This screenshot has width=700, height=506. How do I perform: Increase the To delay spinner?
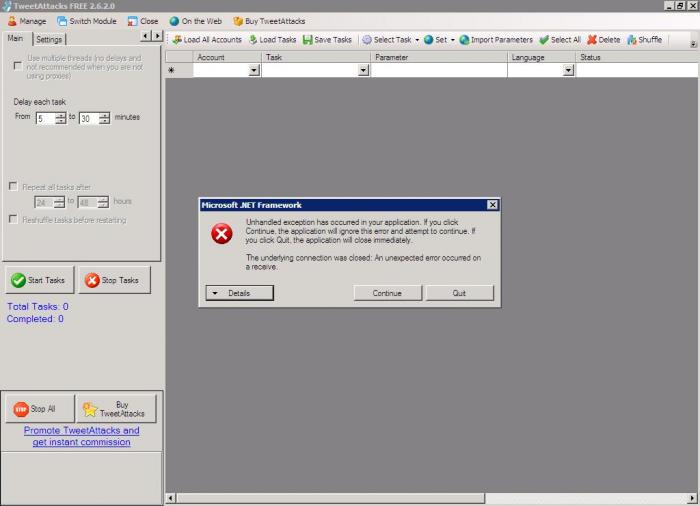[104, 115]
